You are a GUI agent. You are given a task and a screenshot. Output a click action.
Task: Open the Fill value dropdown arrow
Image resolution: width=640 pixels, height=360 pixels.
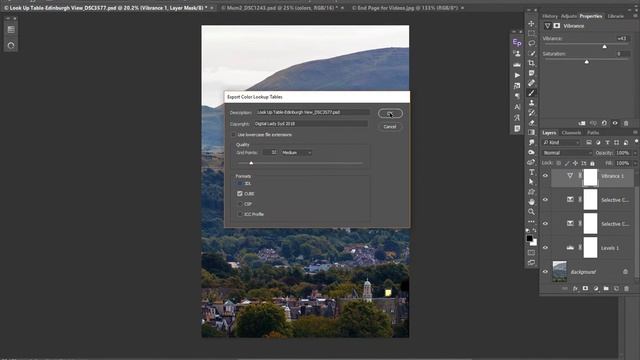[x=635, y=163]
